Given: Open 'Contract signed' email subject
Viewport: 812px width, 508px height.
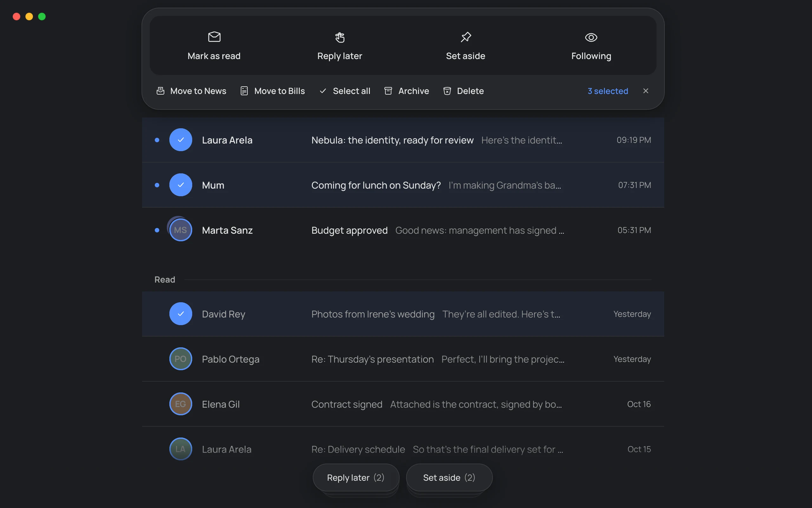Looking at the screenshot, I should point(347,404).
